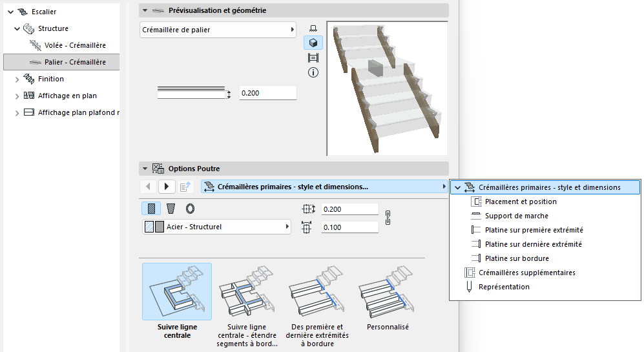Open Crémaillères primaires page dropdown
644x352 pixels.
pos(324,187)
